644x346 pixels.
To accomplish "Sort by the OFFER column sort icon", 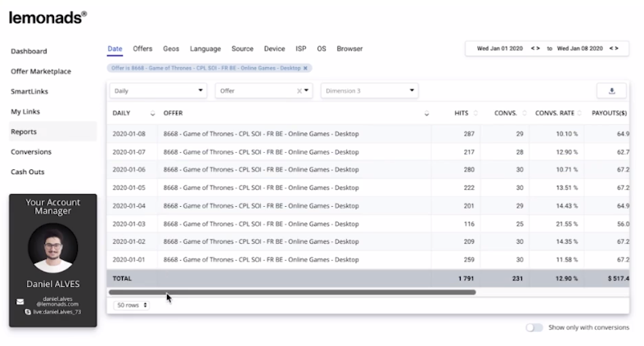I will point(426,113).
